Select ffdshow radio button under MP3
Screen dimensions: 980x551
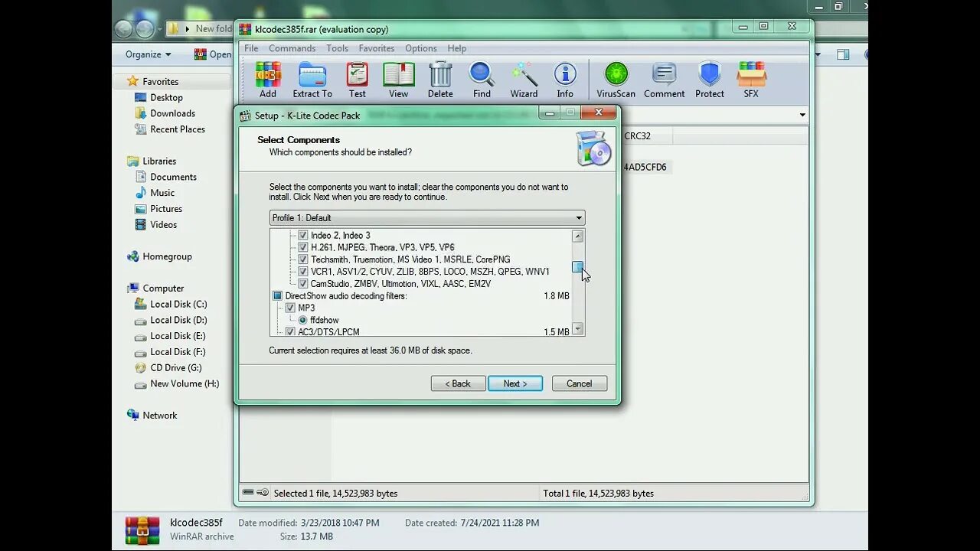click(303, 320)
